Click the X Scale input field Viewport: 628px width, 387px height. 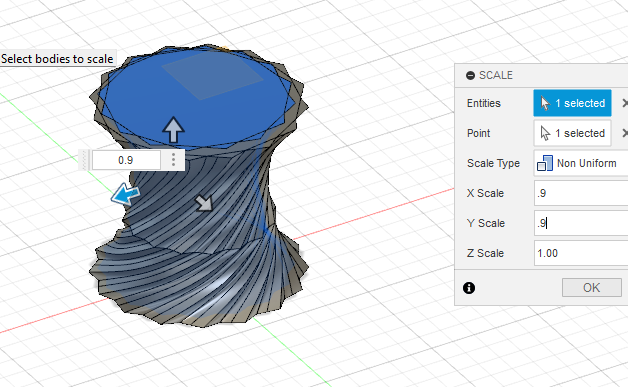pyautogui.click(x=581, y=193)
